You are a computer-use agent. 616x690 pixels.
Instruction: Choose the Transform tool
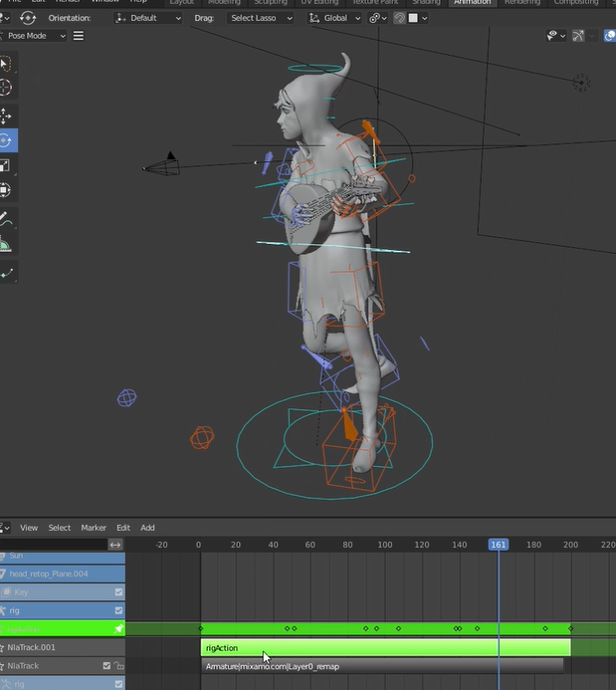(x=5, y=189)
